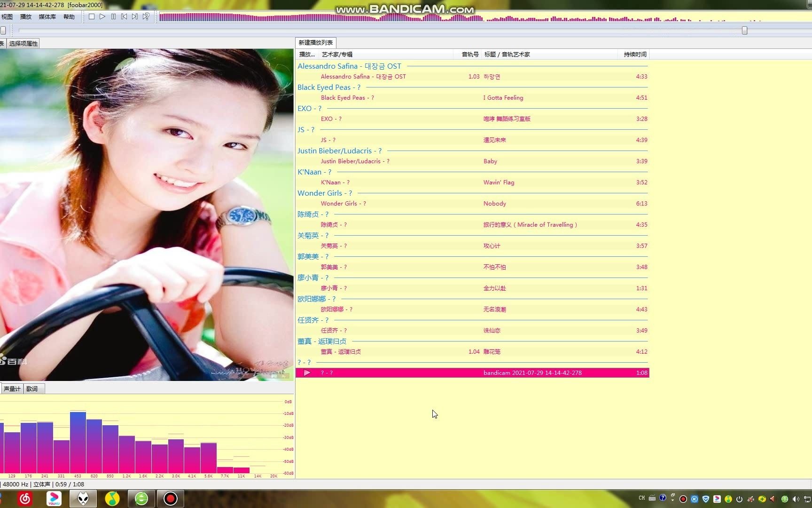
Task: Select the Wonder Girls - ? group header
Action: tap(325, 193)
